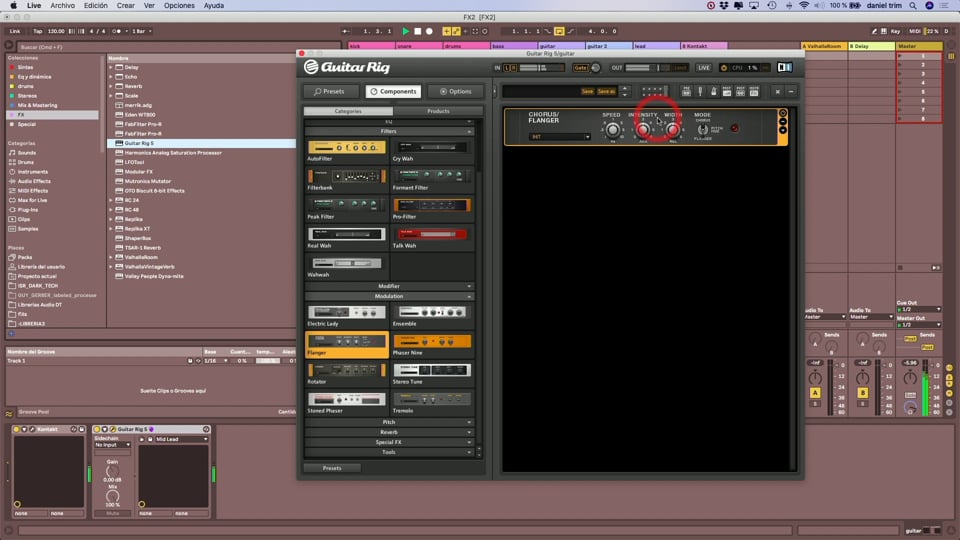This screenshot has width=960, height=540.
Task: Click the Tap tempo button
Action: coord(38,31)
